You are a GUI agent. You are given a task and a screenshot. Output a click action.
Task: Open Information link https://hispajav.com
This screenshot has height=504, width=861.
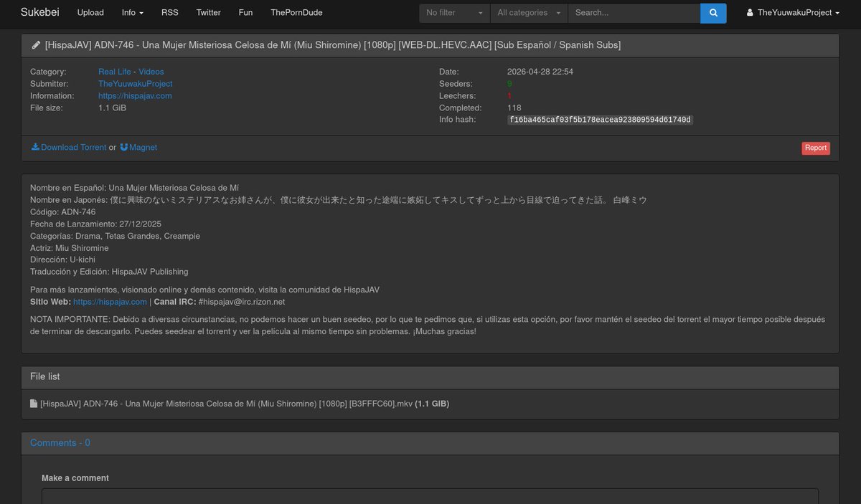coord(135,96)
